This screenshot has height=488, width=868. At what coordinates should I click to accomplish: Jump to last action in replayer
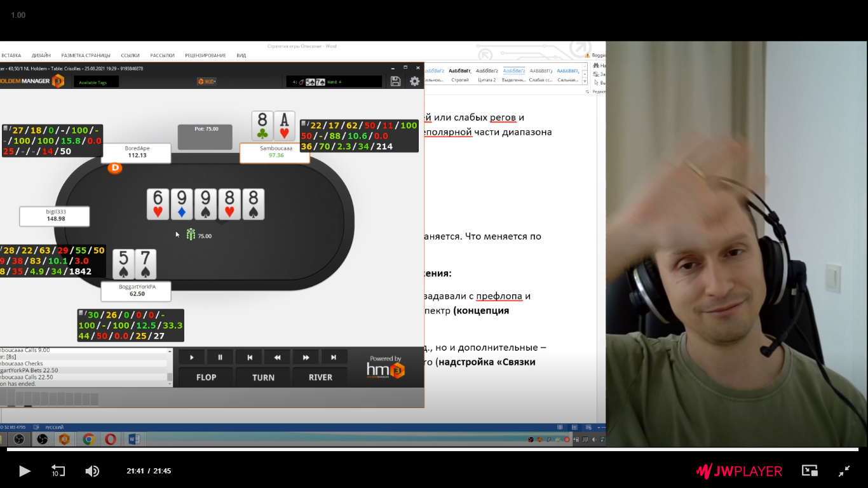pos(334,357)
